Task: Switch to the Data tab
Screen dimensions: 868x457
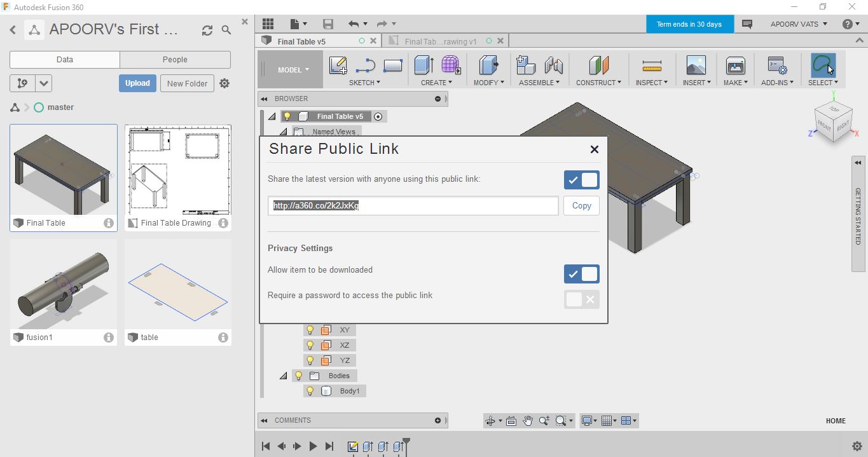Action: pyautogui.click(x=65, y=60)
